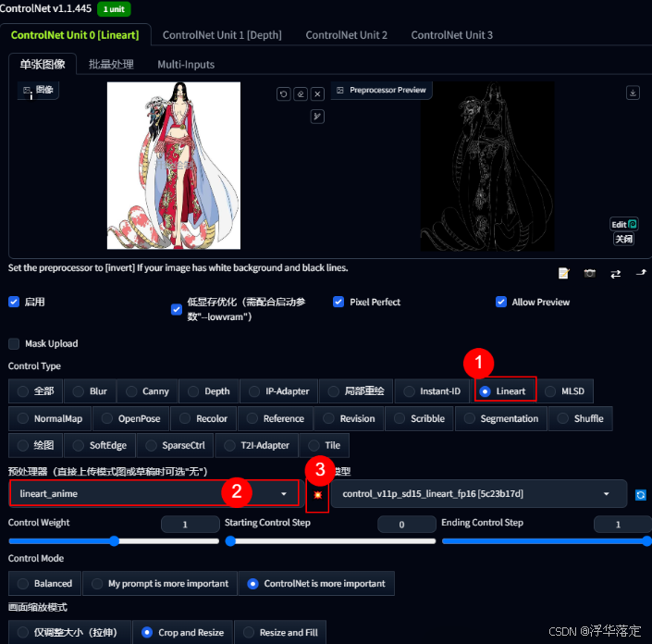Image resolution: width=652 pixels, height=644 pixels.
Task: Select the T2I-Adapter control type
Action: click(256, 445)
